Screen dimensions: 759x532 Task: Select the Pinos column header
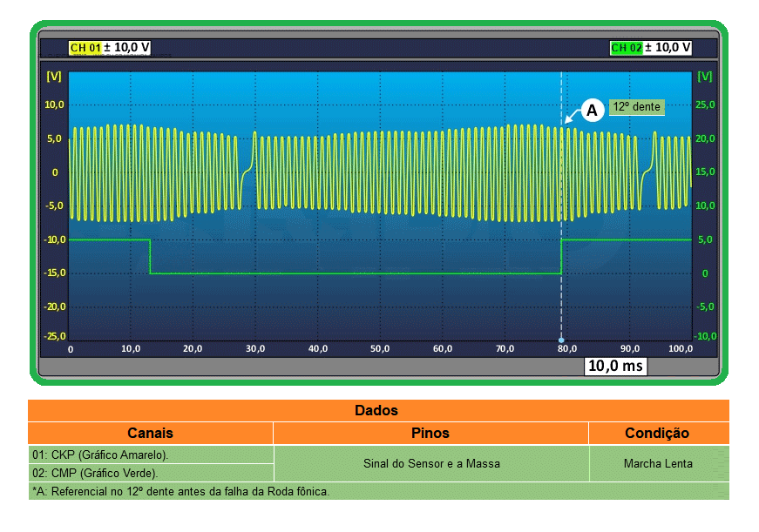pos(430,433)
